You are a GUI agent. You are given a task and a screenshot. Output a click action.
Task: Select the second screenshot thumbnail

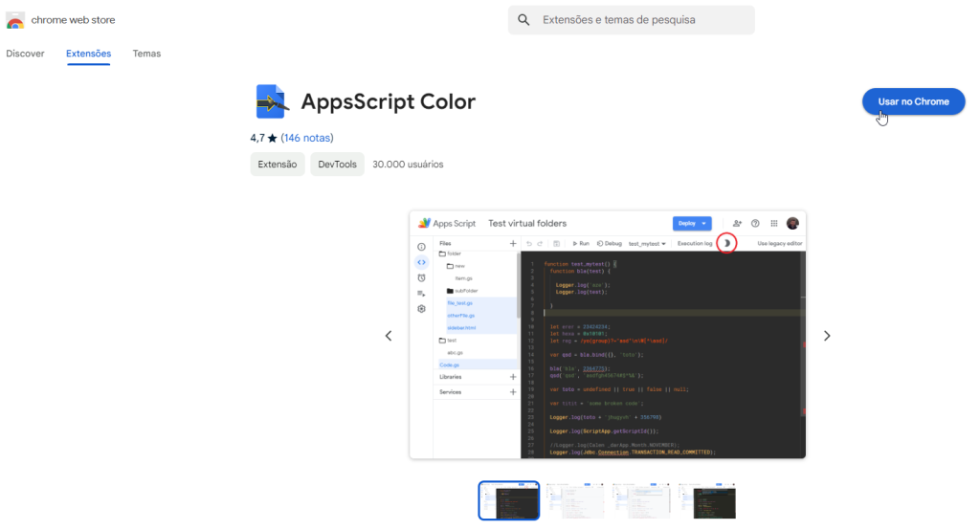[x=574, y=500]
